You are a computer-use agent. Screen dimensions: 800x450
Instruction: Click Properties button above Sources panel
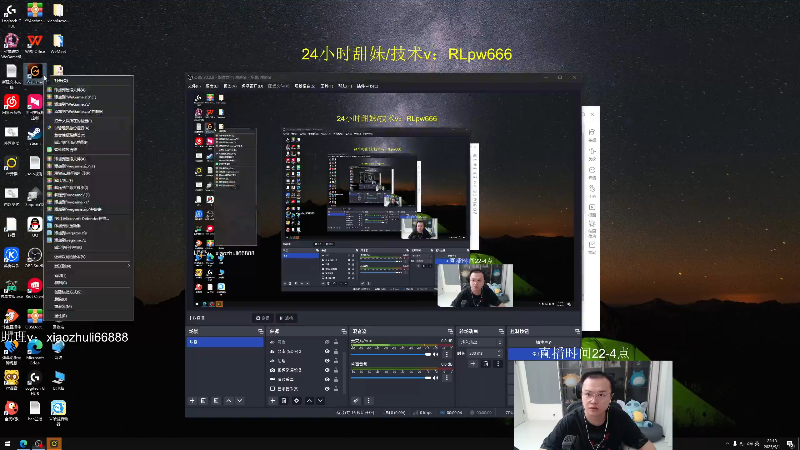tap(262, 318)
